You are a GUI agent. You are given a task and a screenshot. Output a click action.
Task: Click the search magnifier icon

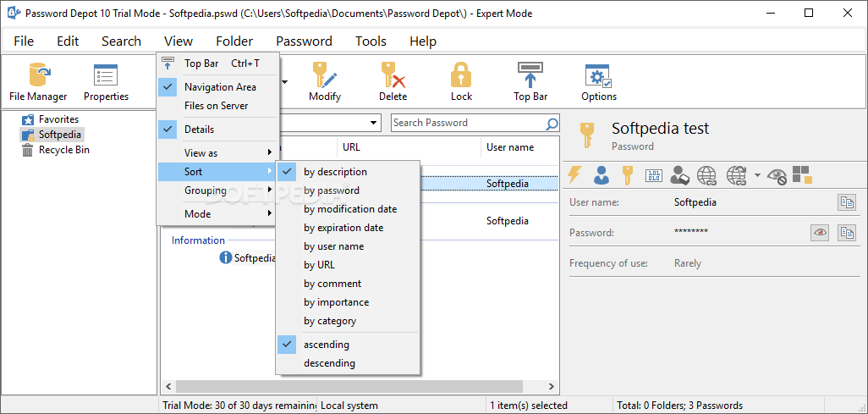[552, 123]
